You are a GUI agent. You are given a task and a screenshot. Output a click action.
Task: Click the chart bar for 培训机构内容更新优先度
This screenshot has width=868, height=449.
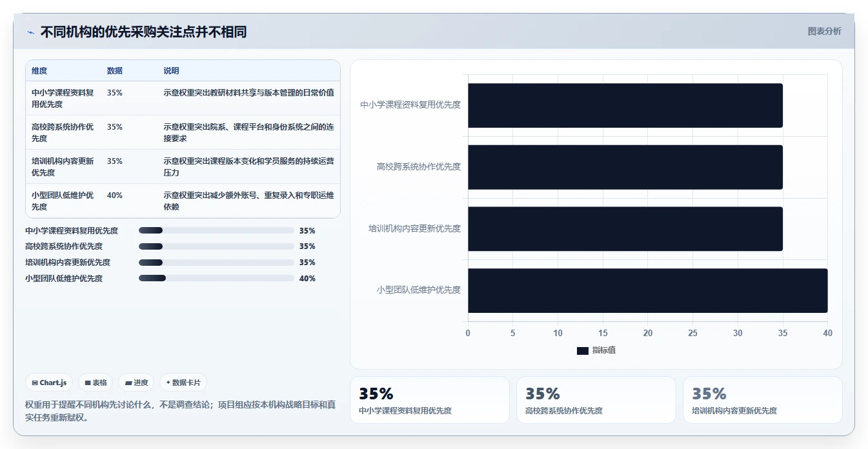[x=625, y=229]
